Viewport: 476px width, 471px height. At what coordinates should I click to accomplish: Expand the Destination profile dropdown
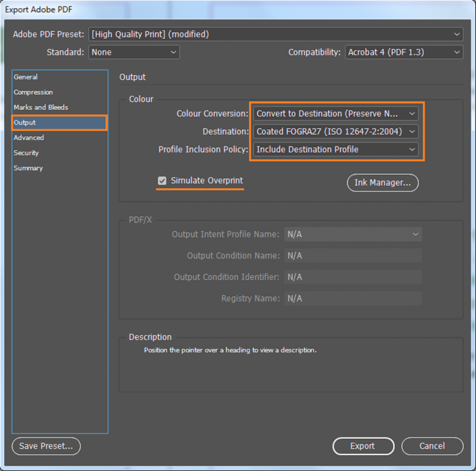coord(336,131)
